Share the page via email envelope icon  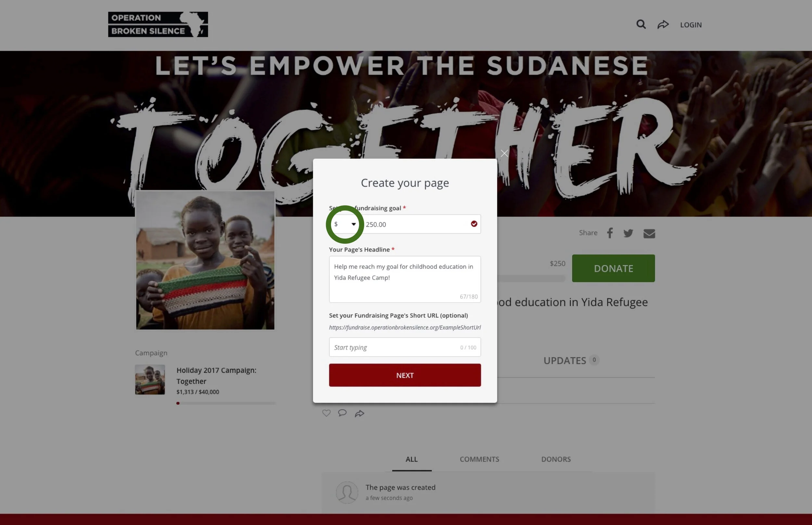[649, 233]
